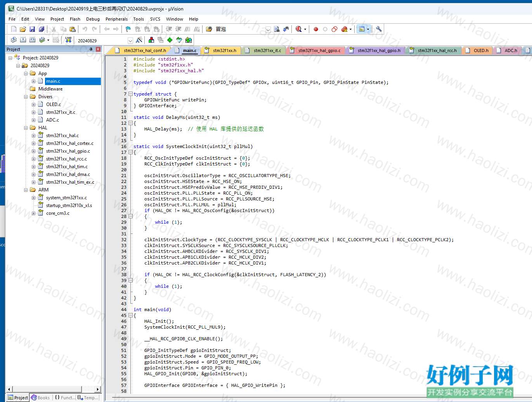Viewport: 532px width, 402px height.
Task: Switch to the ADC.h tab
Action: (508, 50)
